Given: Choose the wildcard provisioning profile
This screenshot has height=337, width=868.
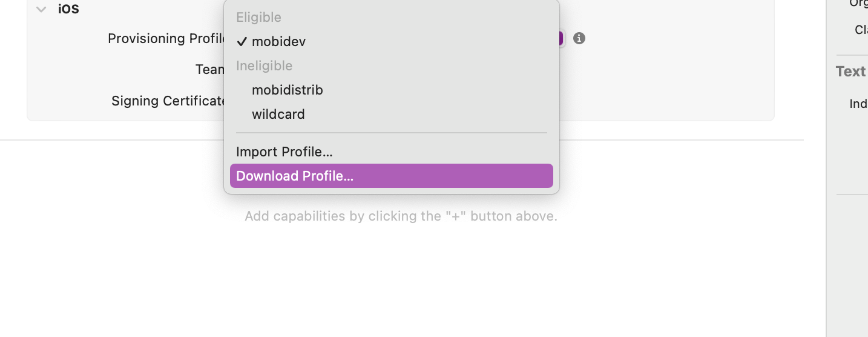Looking at the screenshot, I should click(x=391, y=114).
